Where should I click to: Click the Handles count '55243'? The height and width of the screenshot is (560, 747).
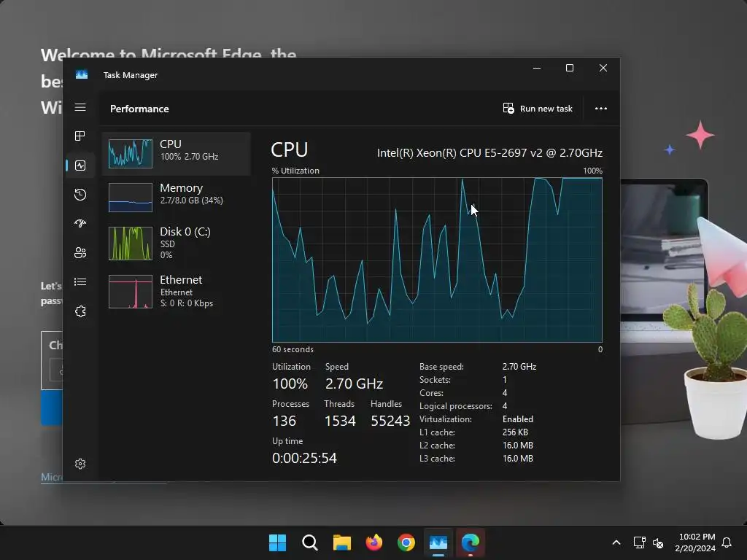pyautogui.click(x=390, y=421)
